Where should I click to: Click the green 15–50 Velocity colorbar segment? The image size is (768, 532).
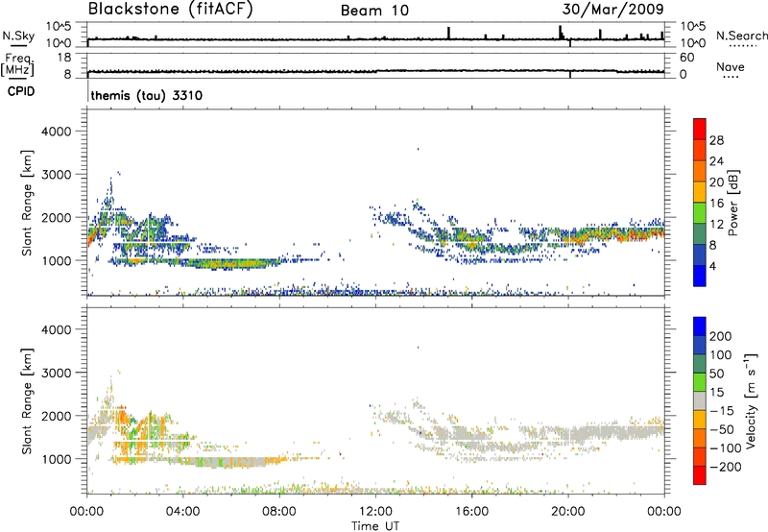(x=700, y=382)
